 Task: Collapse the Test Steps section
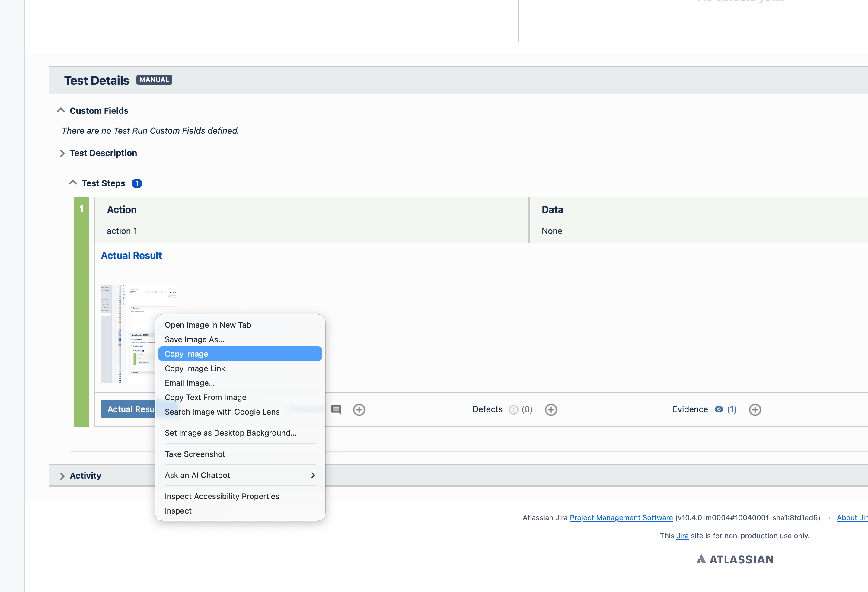(73, 183)
